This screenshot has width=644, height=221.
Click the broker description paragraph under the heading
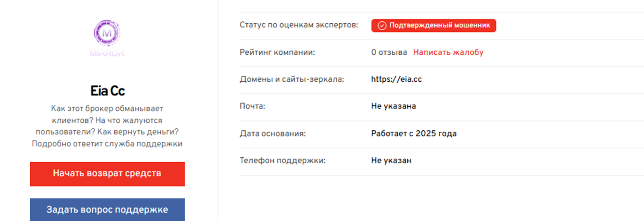click(107, 126)
